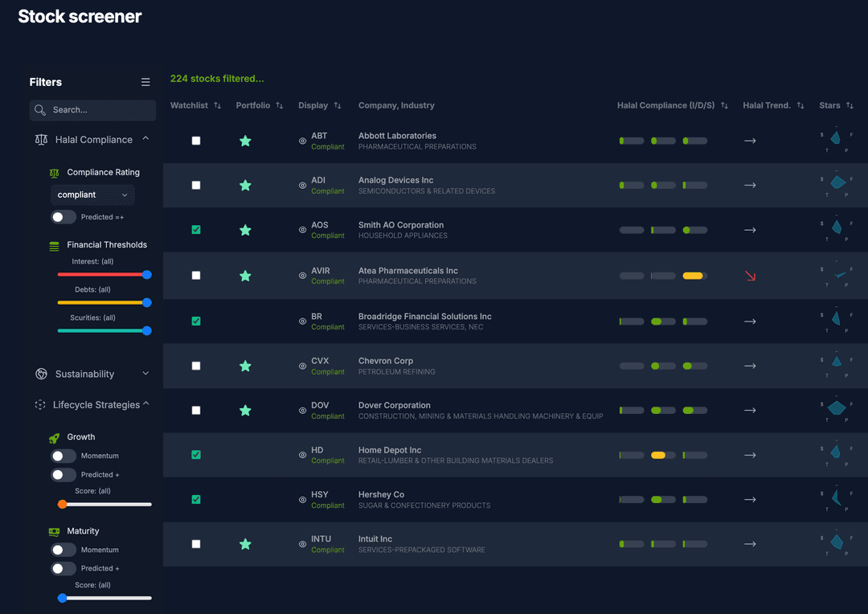Click the Lifecycle Strategies crosshair icon
The image size is (868, 614).
40,404
